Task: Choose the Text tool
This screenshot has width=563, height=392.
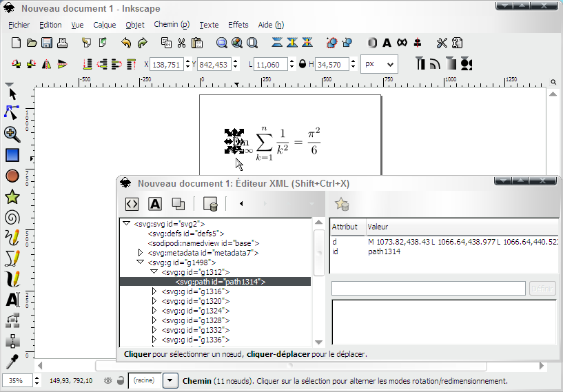Action: [12, 300]
